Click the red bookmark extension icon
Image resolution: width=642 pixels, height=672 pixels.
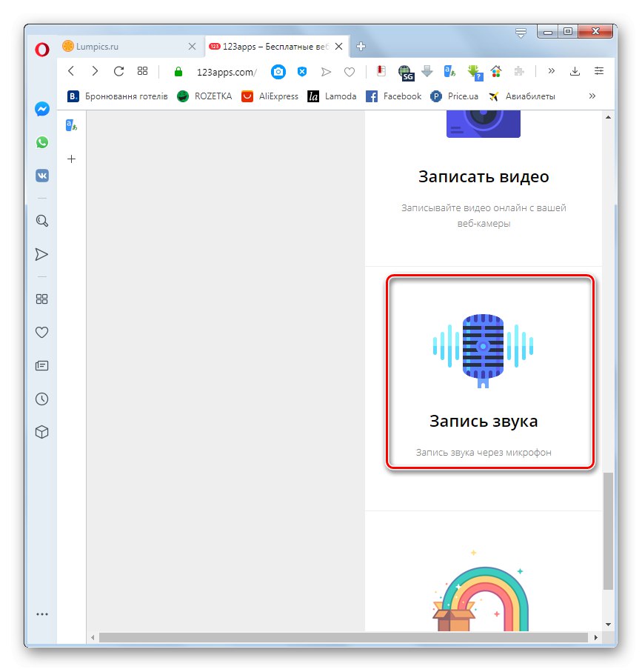point(381,71)
